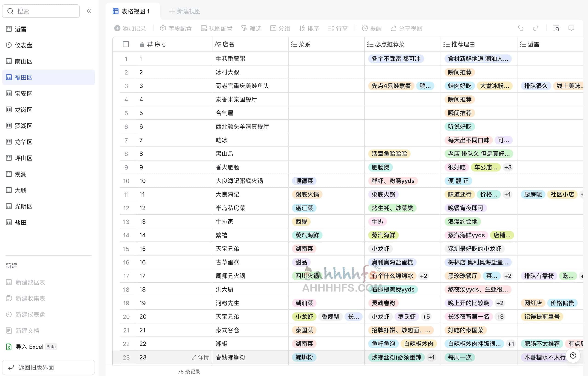Open the 分组 grouping dropdown
This screenshot has height=376, width=588.
[x=280, y=28]
